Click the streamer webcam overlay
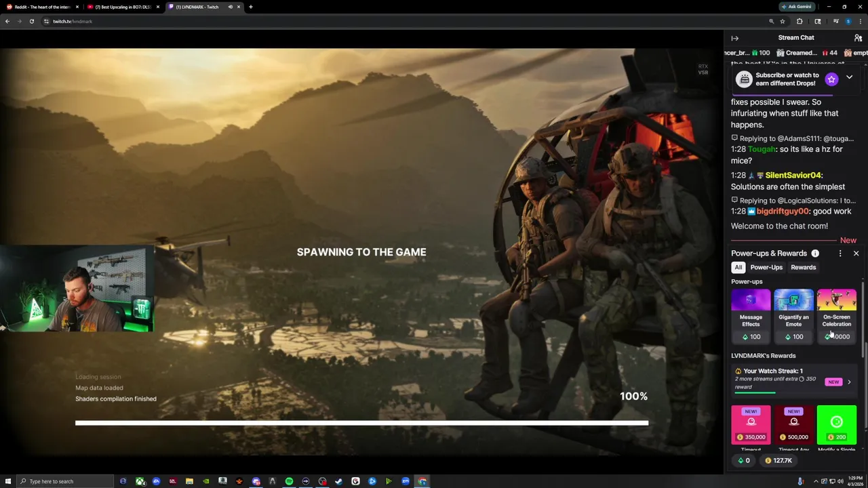 [77, 289]
